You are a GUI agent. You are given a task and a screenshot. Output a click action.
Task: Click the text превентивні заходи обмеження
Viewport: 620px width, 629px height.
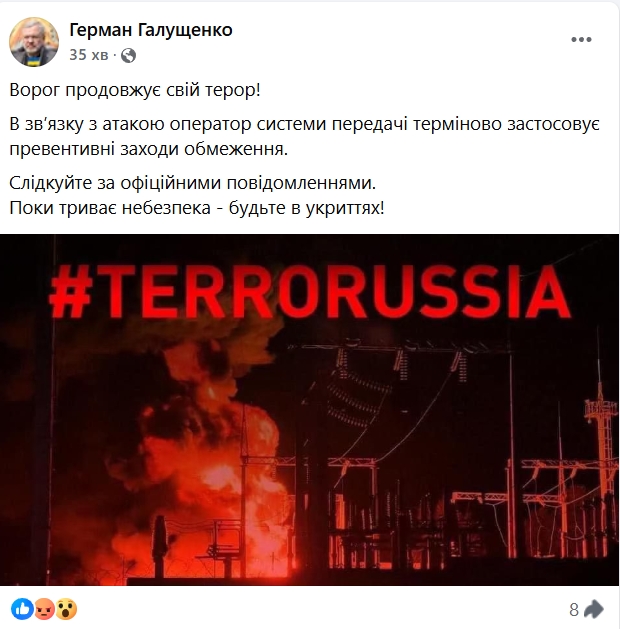(x=148, y=150)
